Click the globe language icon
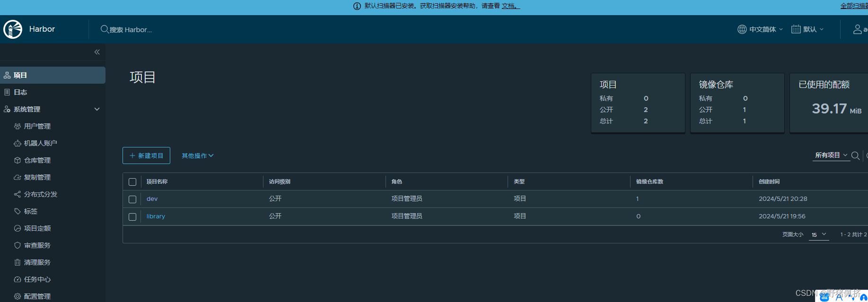The width and height of the screenshot is (868, 302). pos(742,29)
